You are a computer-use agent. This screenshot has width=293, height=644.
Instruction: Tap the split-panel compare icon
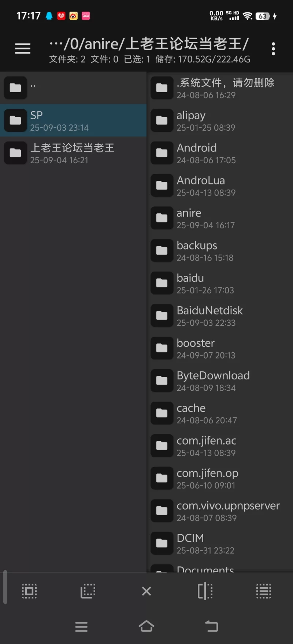click(x=205, y=591)
